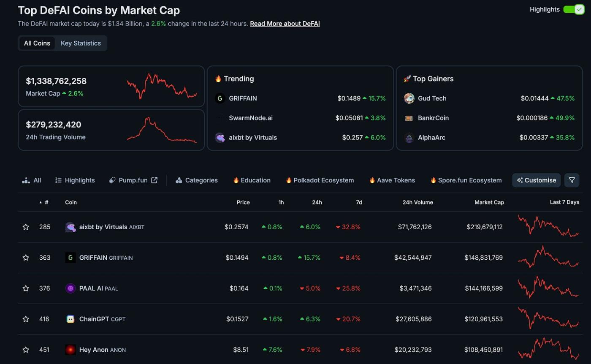Viewport: 591px width, 364px height.
Task: Favorite aixbt by Virtuals with star
Action: click(x=26, y=227)
